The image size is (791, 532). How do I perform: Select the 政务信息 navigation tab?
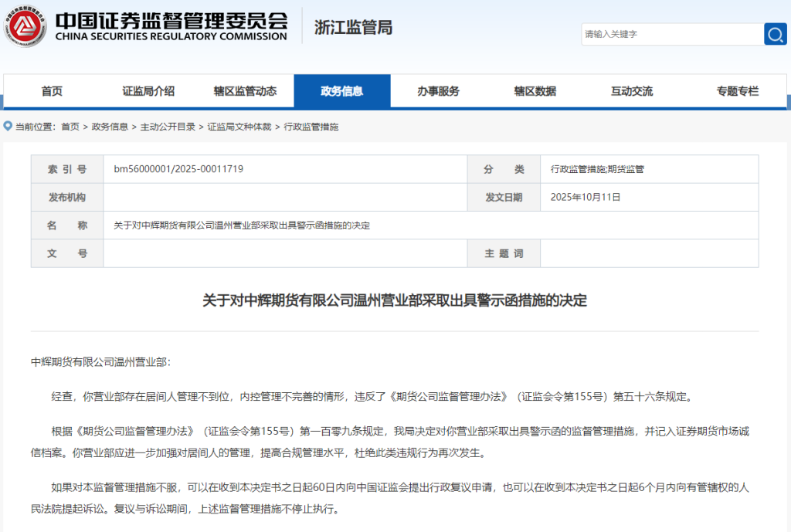tap(341, 91)
